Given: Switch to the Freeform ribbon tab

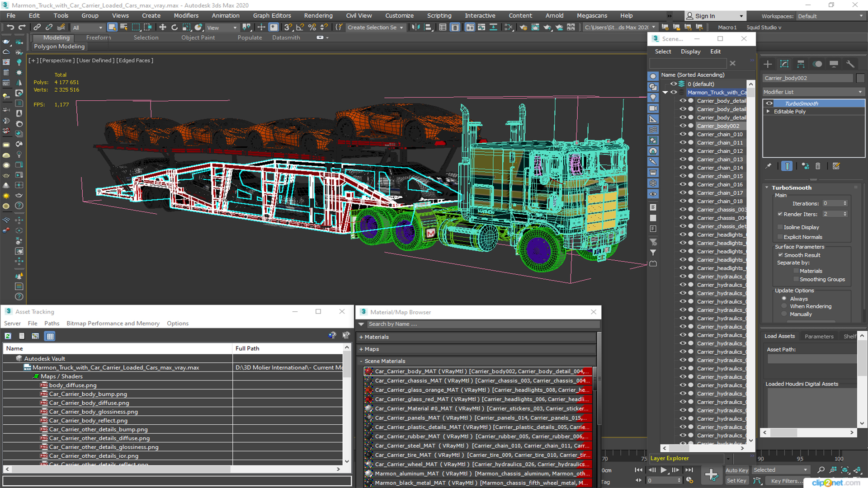Looking at the screenshot, I should [98, 38].
